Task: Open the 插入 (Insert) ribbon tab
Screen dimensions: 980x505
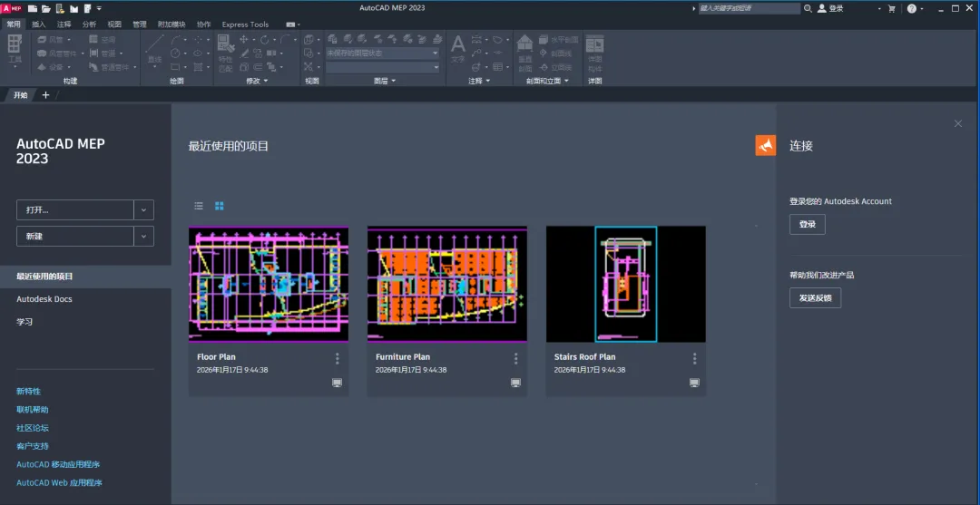Action: [39, 24]
